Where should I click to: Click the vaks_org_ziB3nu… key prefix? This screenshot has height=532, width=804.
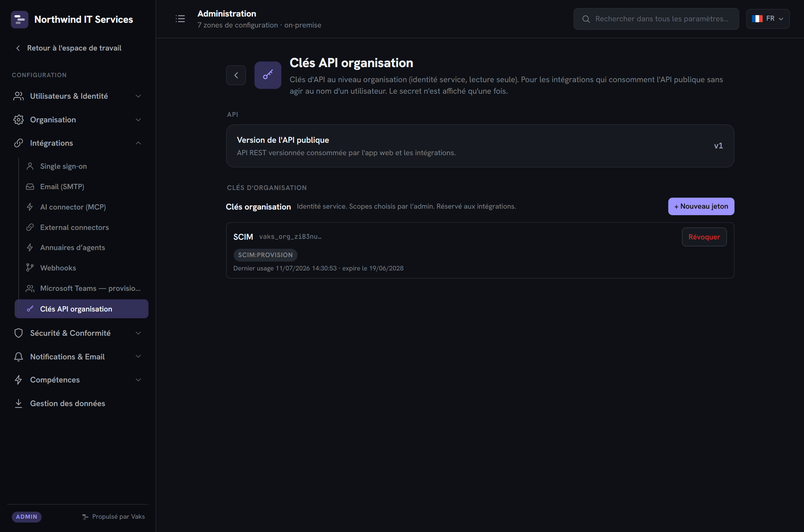(290, 236)
